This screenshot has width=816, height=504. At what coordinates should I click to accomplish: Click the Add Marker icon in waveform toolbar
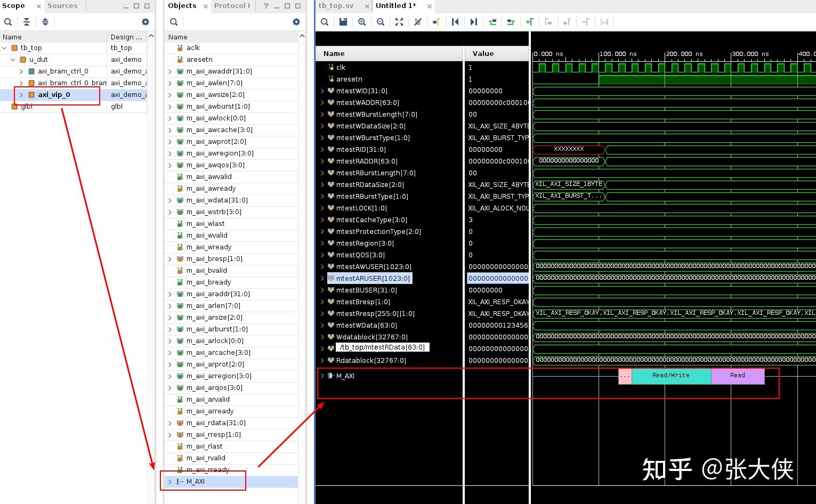[529, 22]
